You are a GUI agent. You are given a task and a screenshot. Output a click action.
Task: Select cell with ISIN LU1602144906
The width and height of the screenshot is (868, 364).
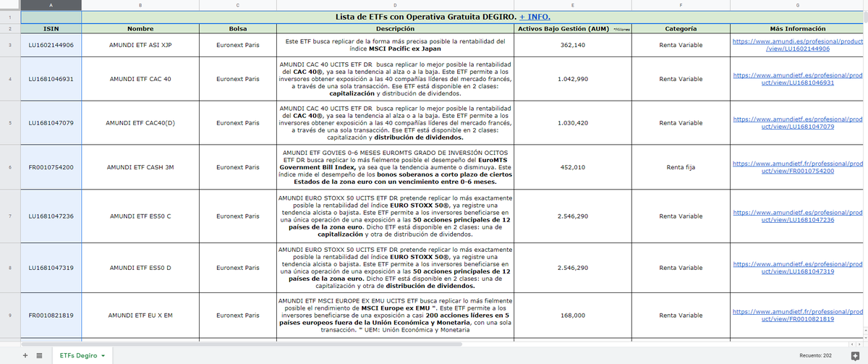pyautogui.click(x=51, y=45)
